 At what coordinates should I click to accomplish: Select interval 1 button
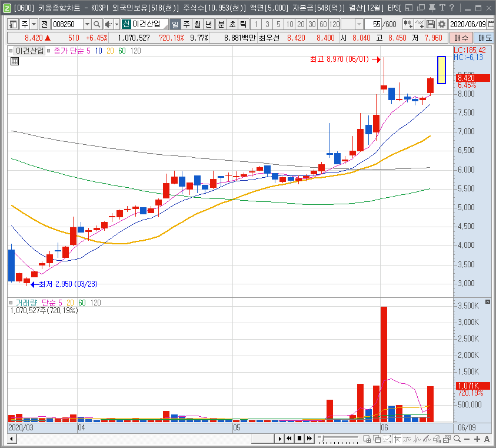(256, 24)
